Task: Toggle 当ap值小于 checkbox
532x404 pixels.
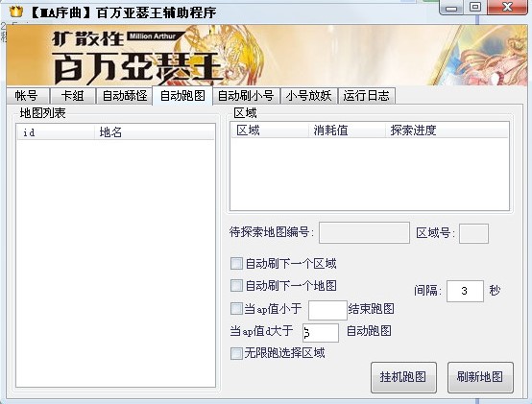Action: [236, 309]
